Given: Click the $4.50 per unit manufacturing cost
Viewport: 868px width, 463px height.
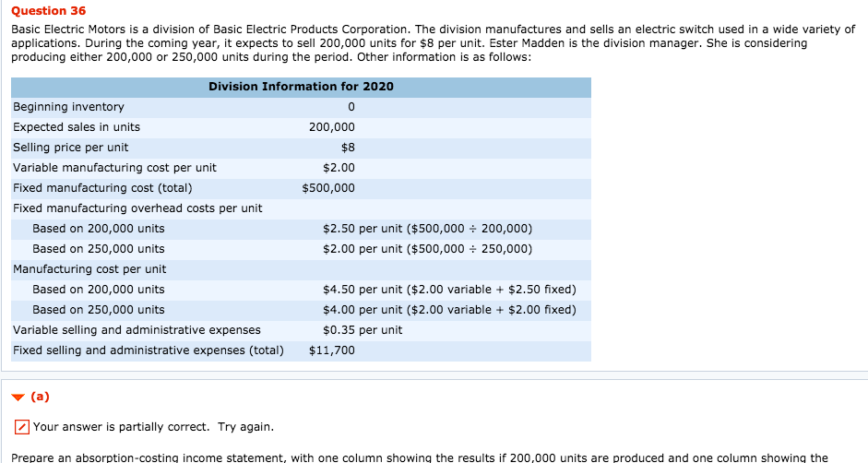Looking at the screenshot, I should (x=449, y=290).
